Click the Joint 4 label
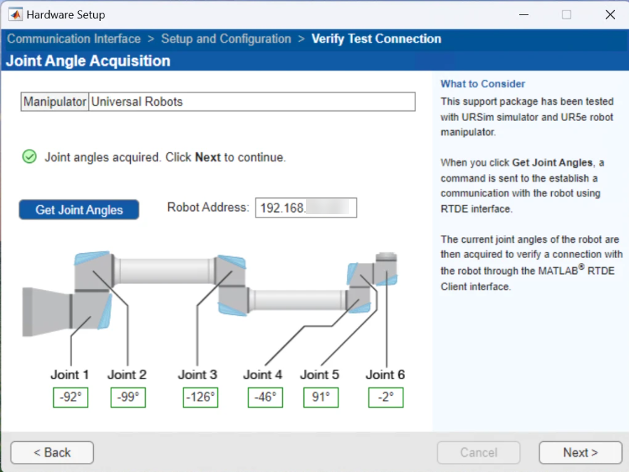Image resolution: width=629 pixels, height=472 pixels. coord(263,375)
